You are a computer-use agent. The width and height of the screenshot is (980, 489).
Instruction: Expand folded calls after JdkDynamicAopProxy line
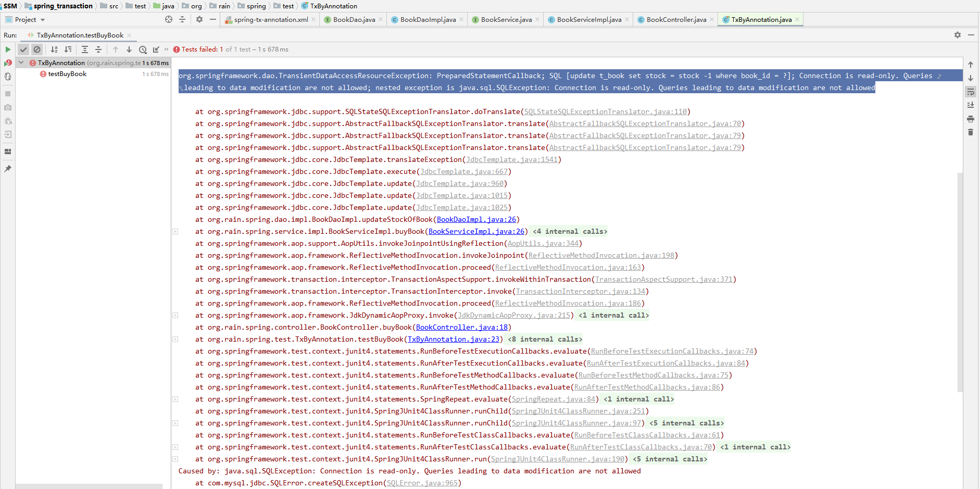(x=614, y=316)
